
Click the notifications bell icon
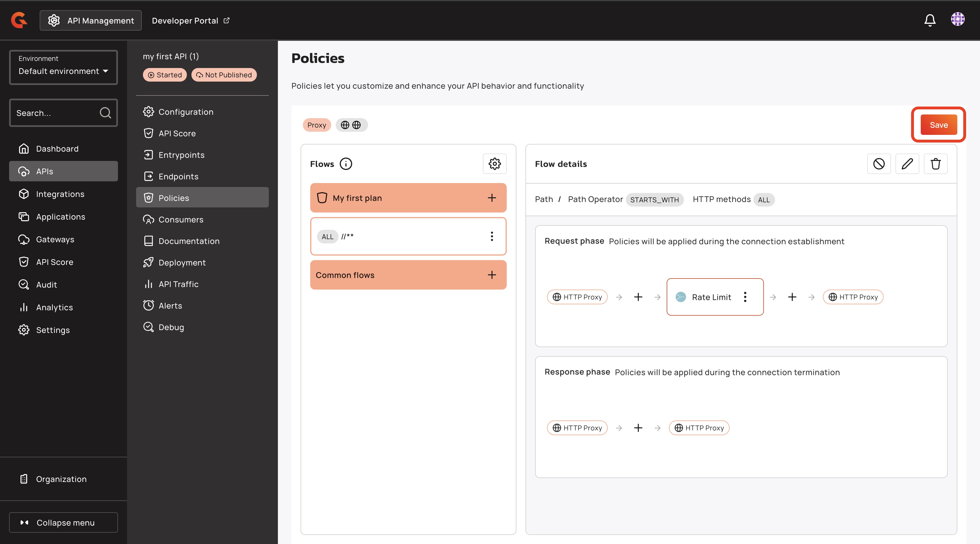pos(930,20)
